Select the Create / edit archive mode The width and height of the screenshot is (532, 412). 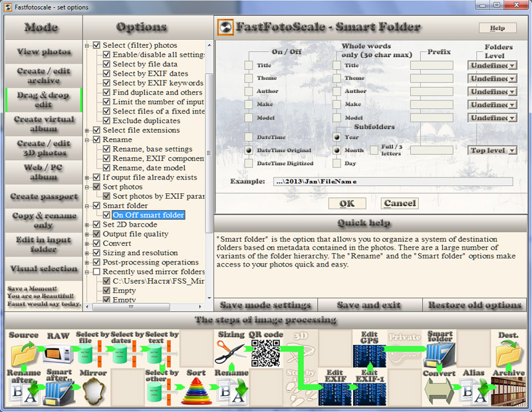tap(44, 76)
